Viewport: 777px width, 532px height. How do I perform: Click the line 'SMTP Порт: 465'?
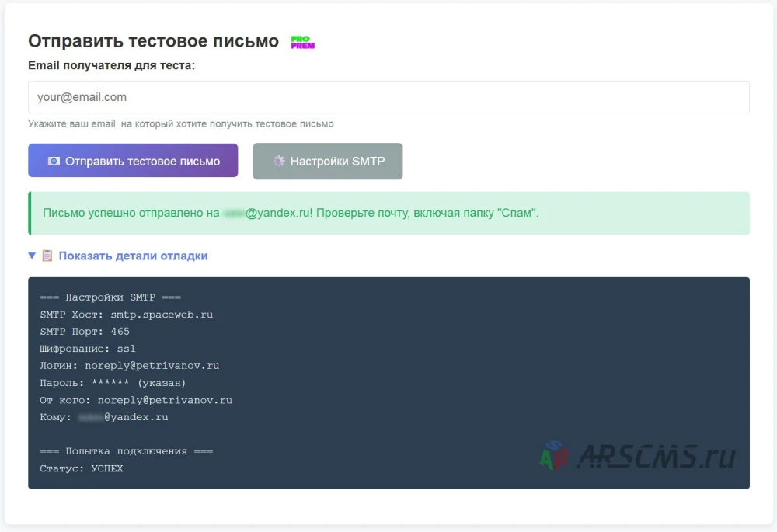85,332
